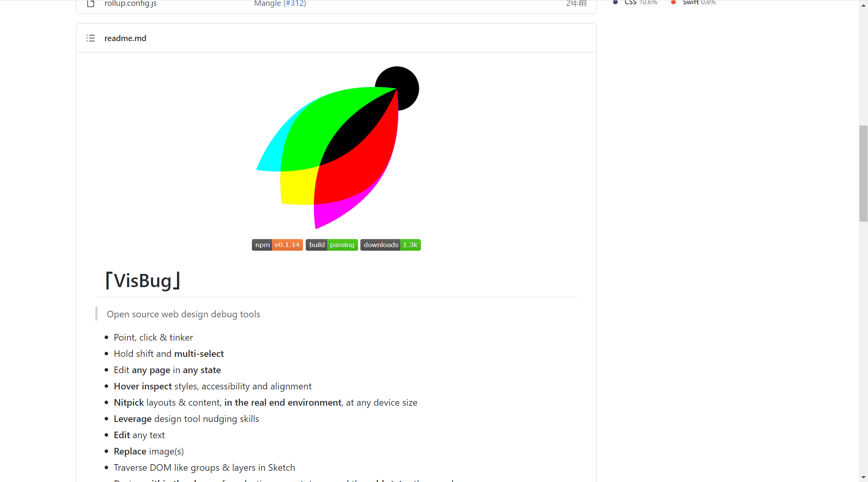
Task: Open the downloads 1.3k badge
Action: coord(391,245)
